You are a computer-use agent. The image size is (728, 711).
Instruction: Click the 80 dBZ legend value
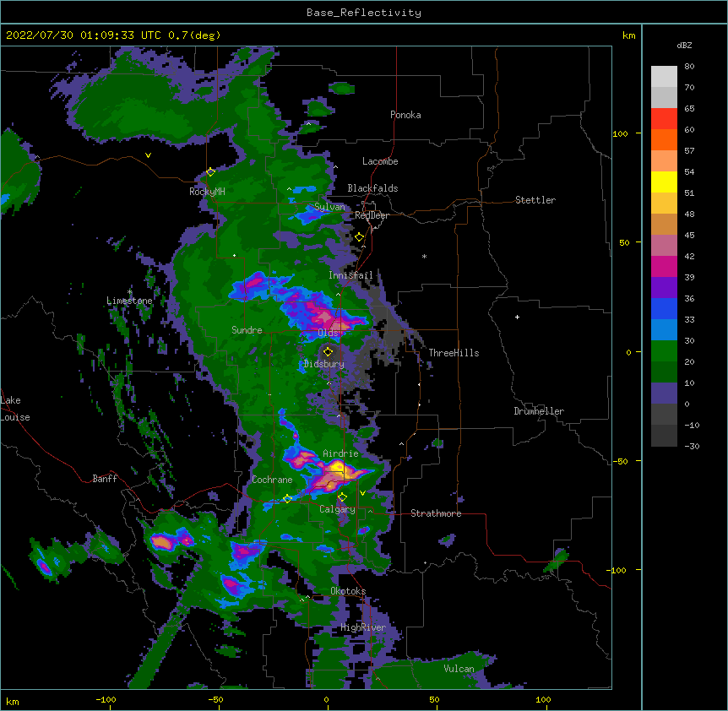click(x=689, y=67)
